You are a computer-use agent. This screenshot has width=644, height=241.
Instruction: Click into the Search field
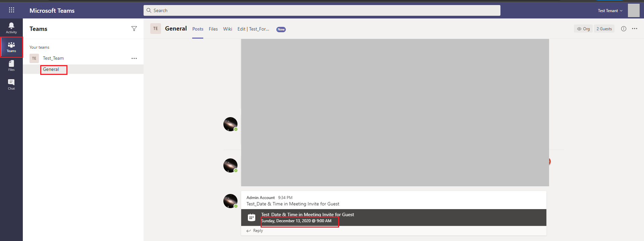pos(322,10)
